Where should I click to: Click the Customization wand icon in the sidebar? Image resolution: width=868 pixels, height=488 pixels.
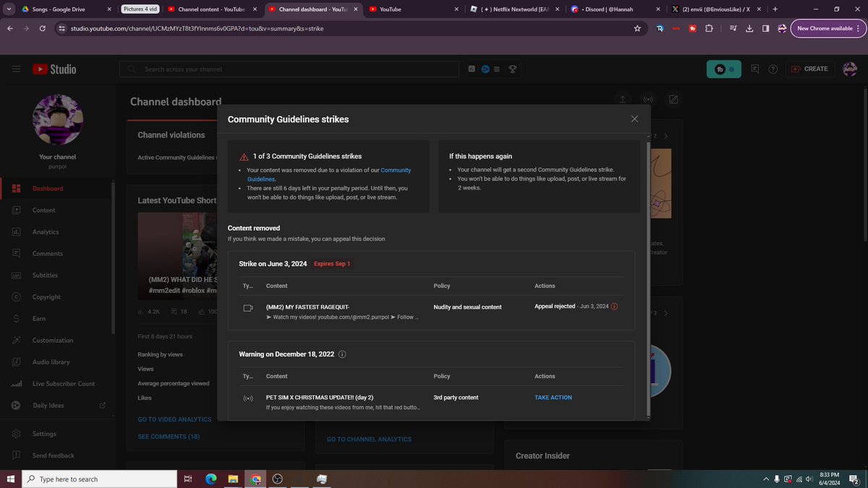click(16, 341)
